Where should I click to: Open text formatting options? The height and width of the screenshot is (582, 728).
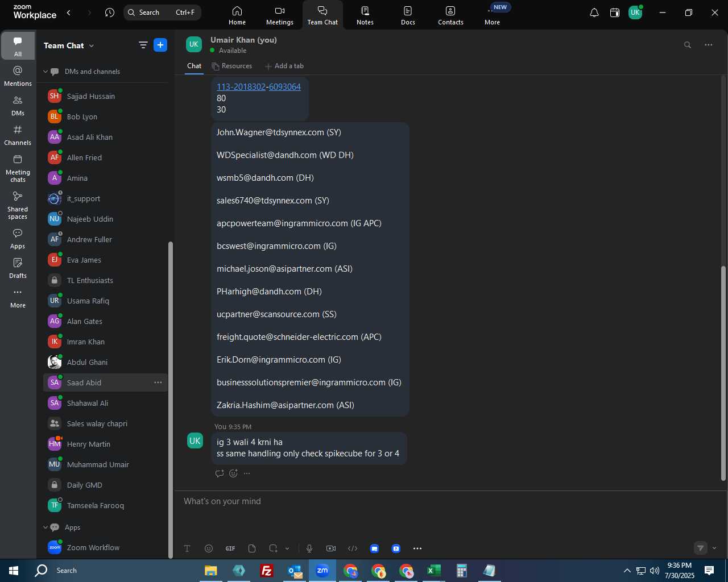(187, 548)
